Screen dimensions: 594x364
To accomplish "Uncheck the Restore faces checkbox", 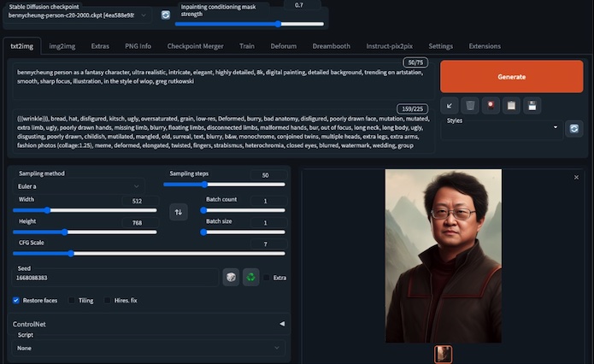I will click(16, 301).
